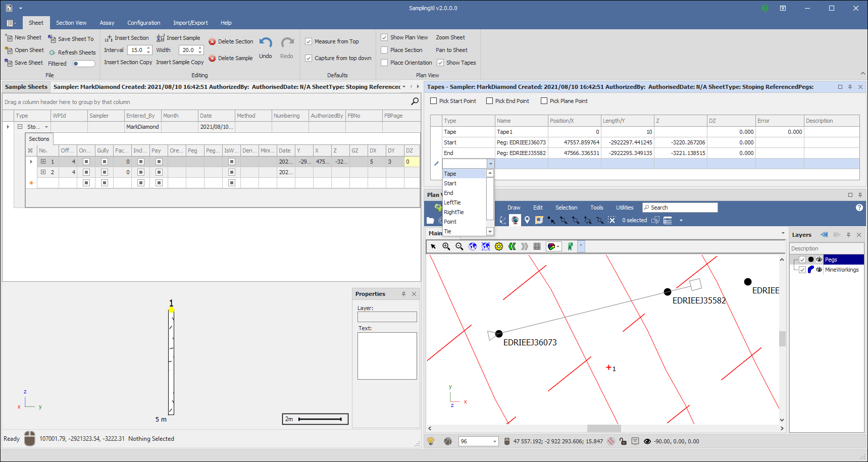Enable the Pick Start Point checkbox
868x462 pixels.
point(434,101)
